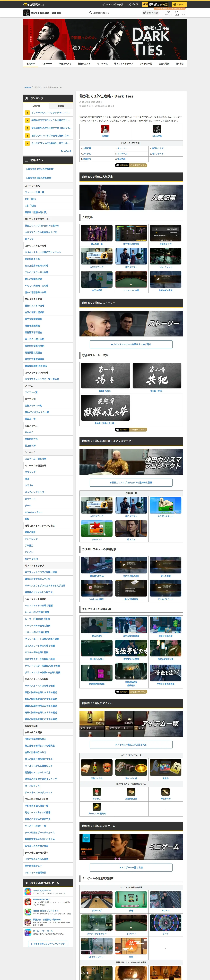Open the Game8 logo home link
Viewport: 210px width, 980px height.
click(34, 5)
